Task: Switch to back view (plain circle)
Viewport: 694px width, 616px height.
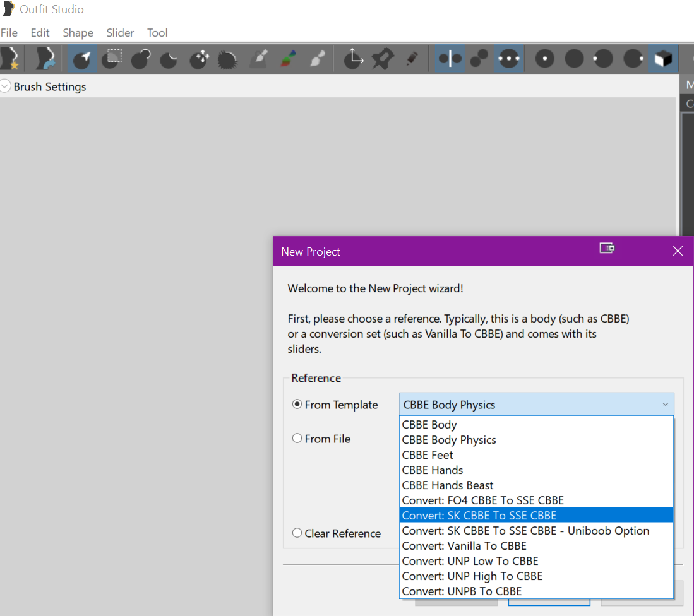Action: click(x=574, y=58)
